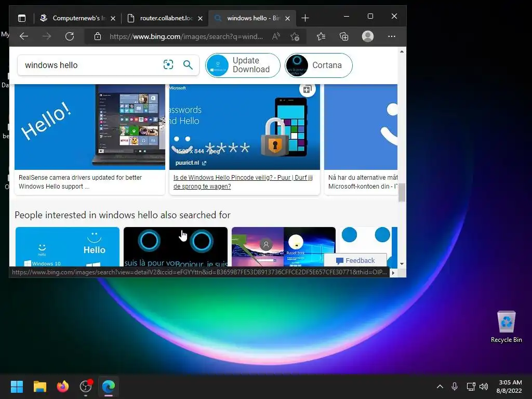Run search with the magnifier icon
Image resolution: width=532 pixels, height=399 pixels.
(188, 64)
